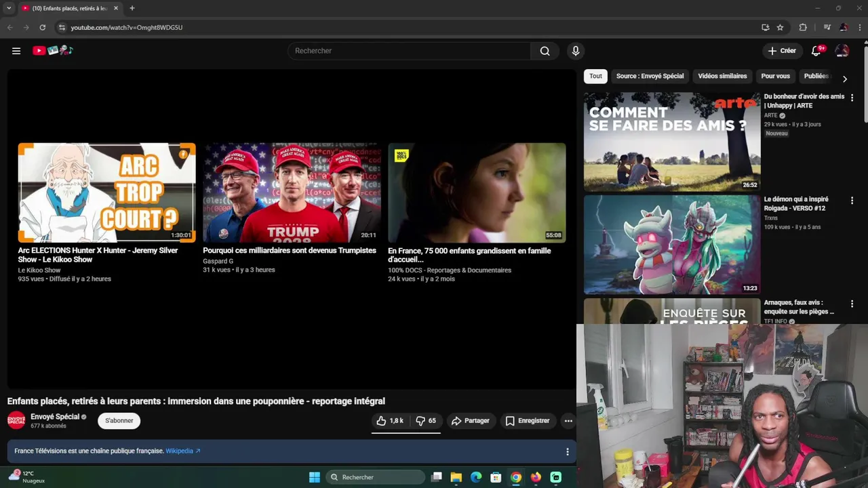
Task: Open options on France Télévisions info panel
Action: [568, 451]
